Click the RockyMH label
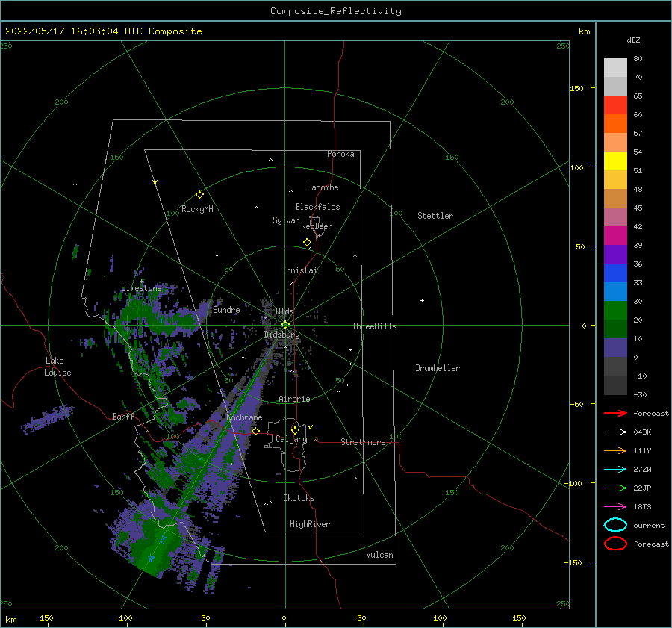 pyautogui.click(x=197, y=209)
